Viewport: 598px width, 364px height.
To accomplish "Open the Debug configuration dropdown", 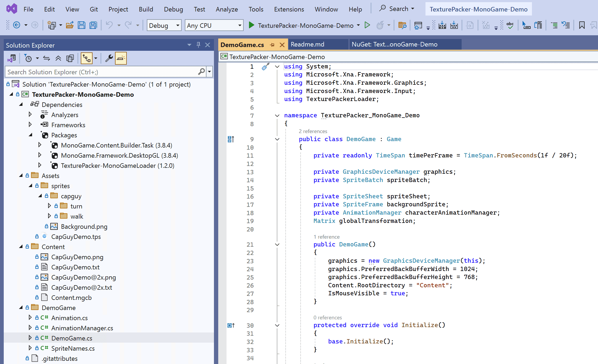I will click(x=164, y=25).
